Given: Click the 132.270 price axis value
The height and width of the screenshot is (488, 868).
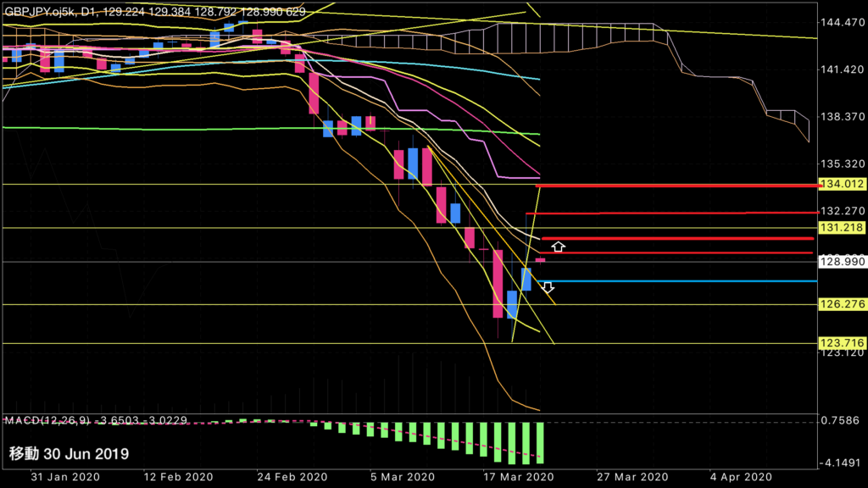Looking at the screenshot, I should [842, 211].
